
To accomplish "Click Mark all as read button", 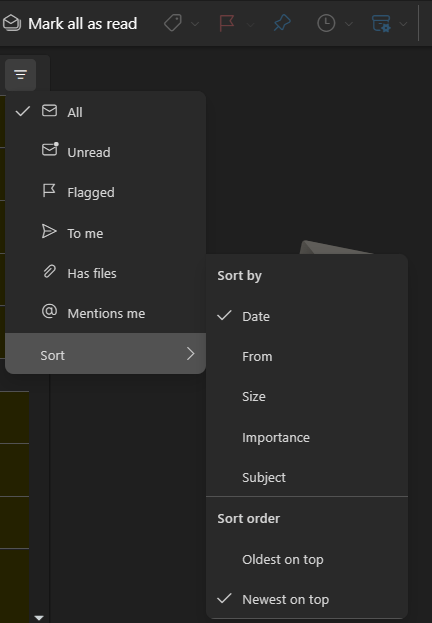I will [x=70, y=23].
